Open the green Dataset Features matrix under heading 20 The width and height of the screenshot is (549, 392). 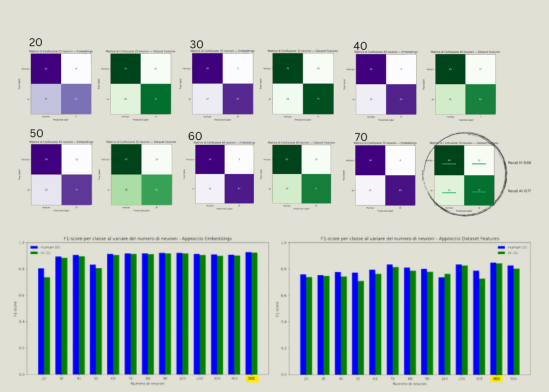click(x=141, y=84)
